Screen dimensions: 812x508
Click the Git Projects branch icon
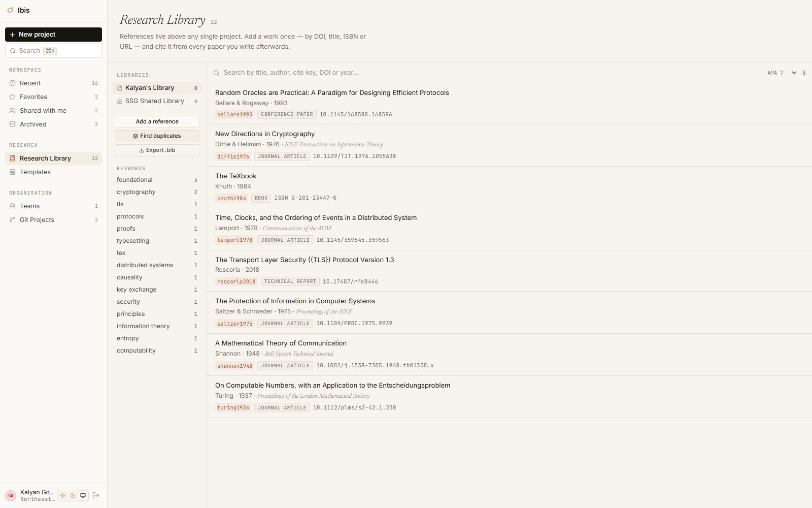[13, 220]
